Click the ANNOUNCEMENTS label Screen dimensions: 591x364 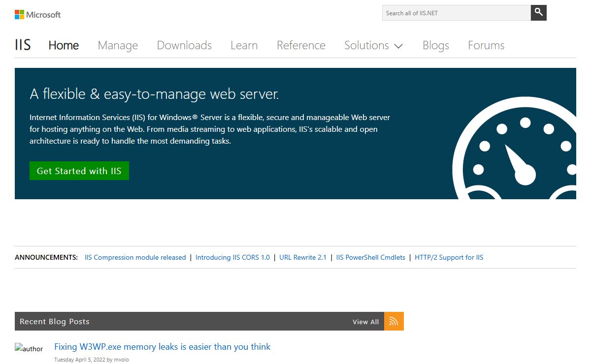pyautogui.click(x=46, y=257)
